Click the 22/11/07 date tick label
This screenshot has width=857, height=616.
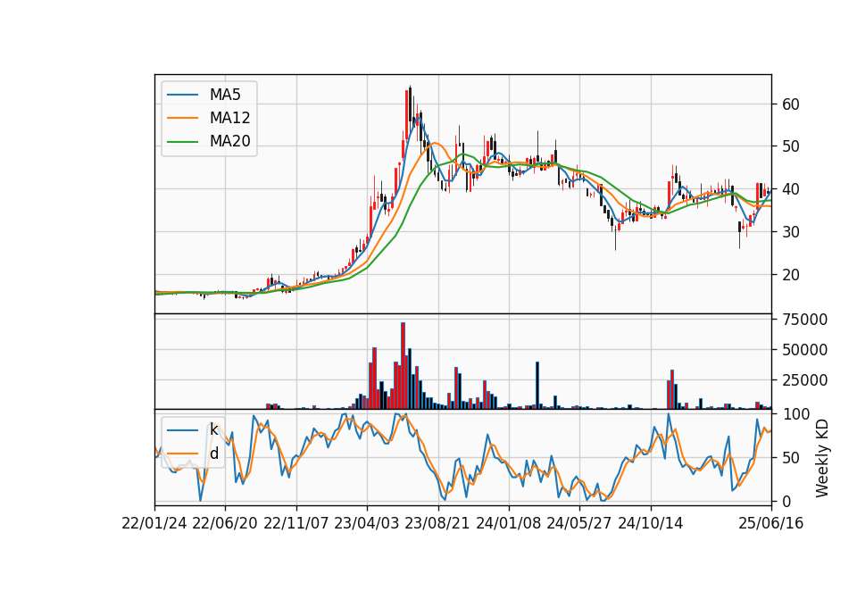(296, 523)
